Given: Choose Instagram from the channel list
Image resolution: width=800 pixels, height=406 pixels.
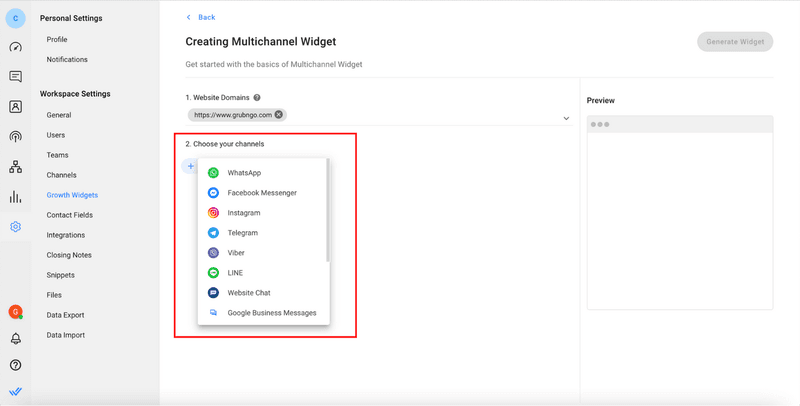Looking at the screenshot, I should (262, 213).
